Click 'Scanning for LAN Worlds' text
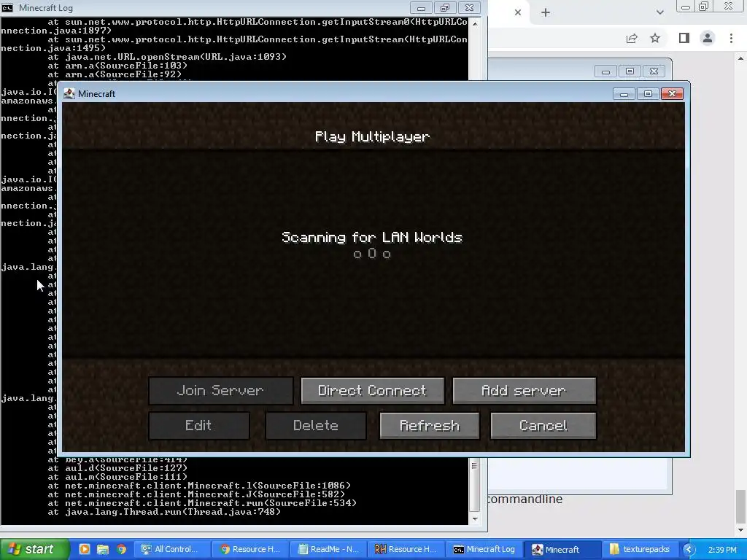 pos(372,237)
